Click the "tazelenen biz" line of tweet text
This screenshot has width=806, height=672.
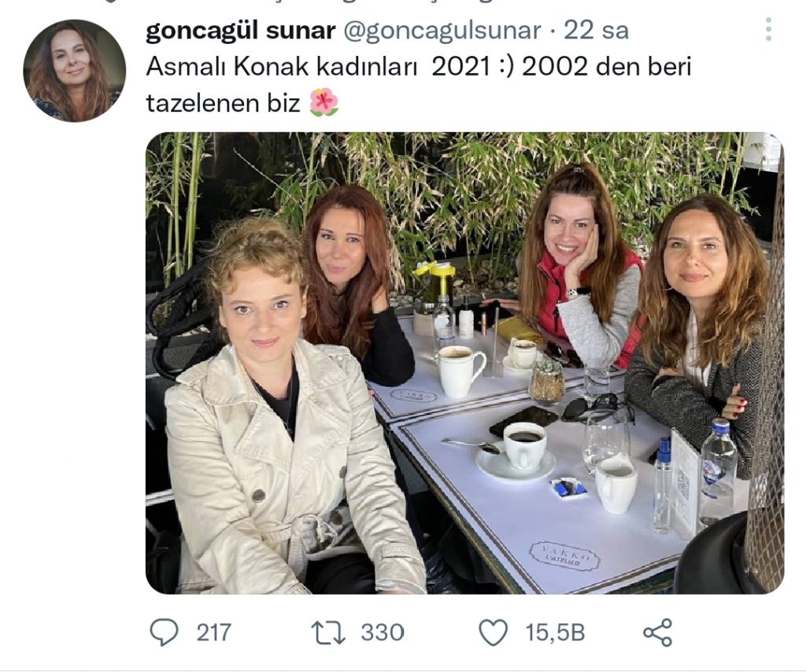(224, 103)
